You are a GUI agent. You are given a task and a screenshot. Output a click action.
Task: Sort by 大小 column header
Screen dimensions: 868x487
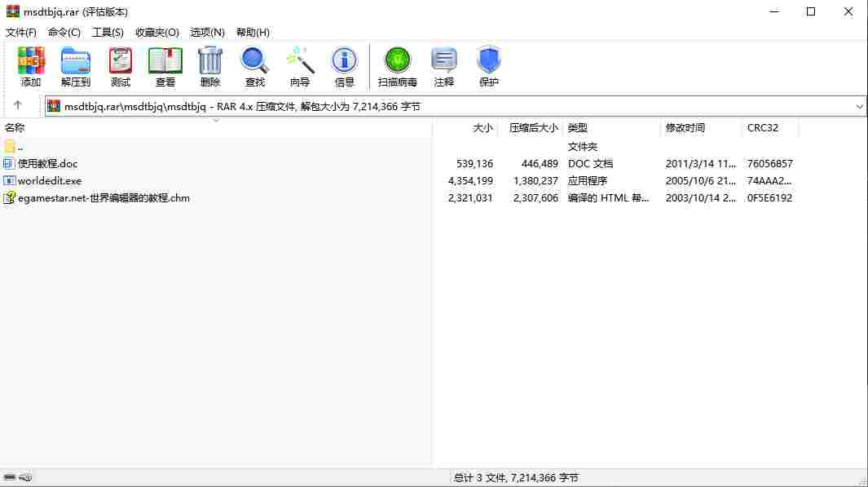coord(482,127)
